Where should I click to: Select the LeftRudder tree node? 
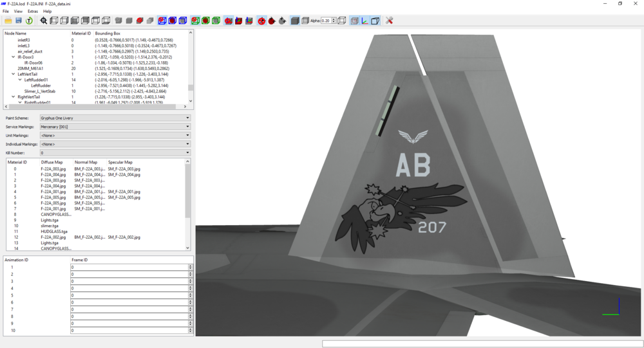[41, 86]
